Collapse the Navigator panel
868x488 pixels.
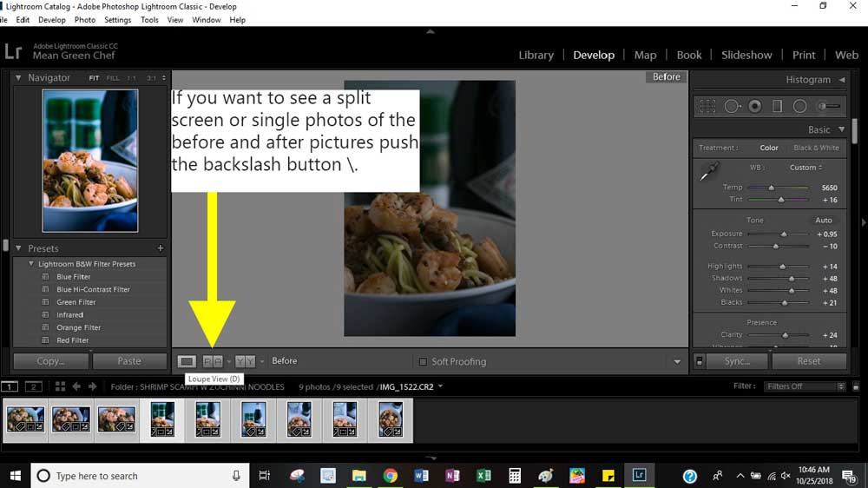18,77
